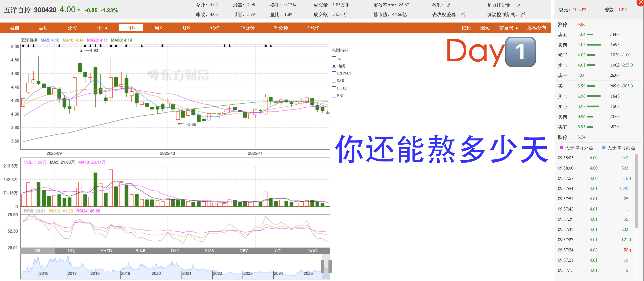The width and height of the screenshot is (644, 281).
Task: Click left handle of timeline range slider
Action: 322,267
